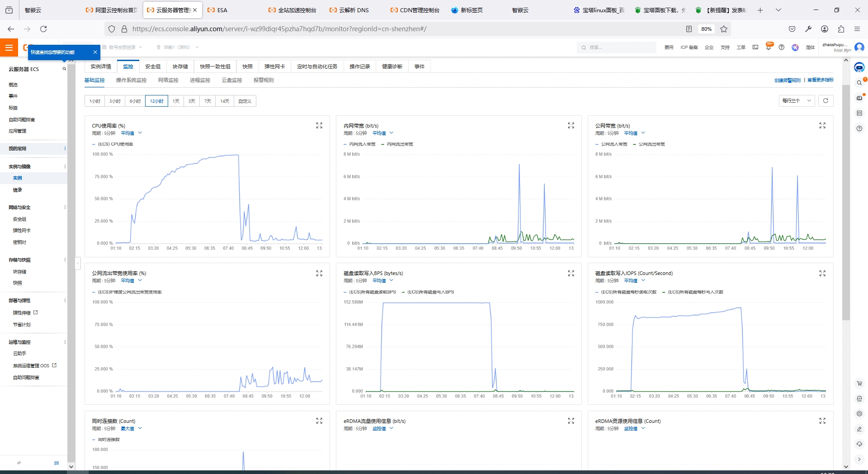Switch to 实例详情 tab
The image size is (868, 474).
click(101, 66)
